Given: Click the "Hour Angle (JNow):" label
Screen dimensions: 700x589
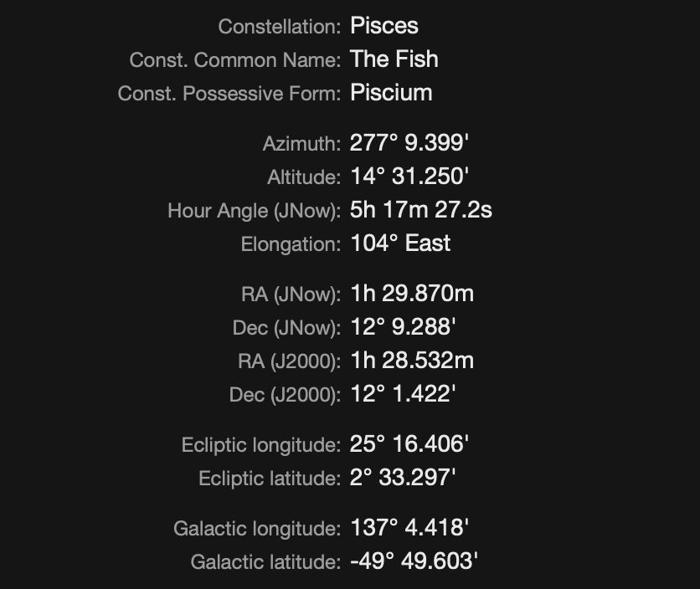Looking at the screenshot, I should point(254,211).
